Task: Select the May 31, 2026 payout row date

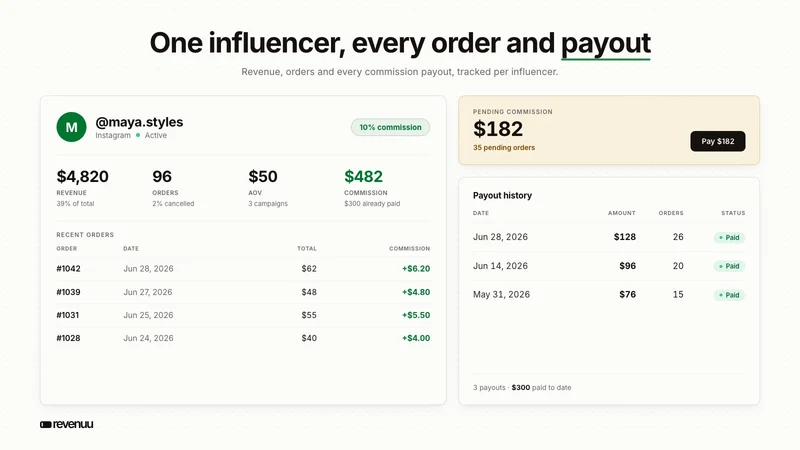Action: 501,294
